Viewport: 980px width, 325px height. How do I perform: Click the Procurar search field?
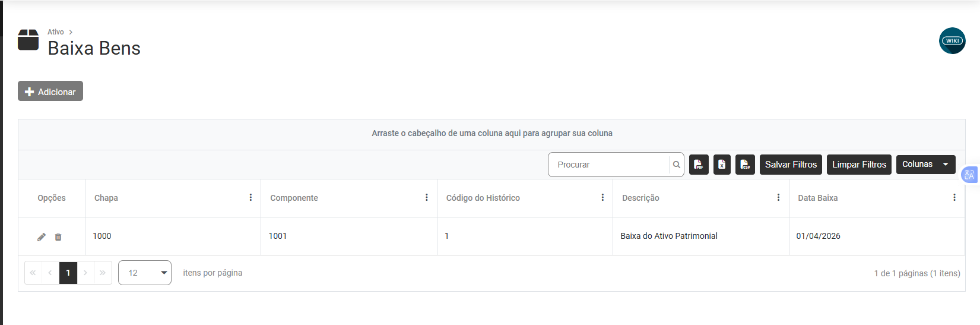[x=609, y=165]
